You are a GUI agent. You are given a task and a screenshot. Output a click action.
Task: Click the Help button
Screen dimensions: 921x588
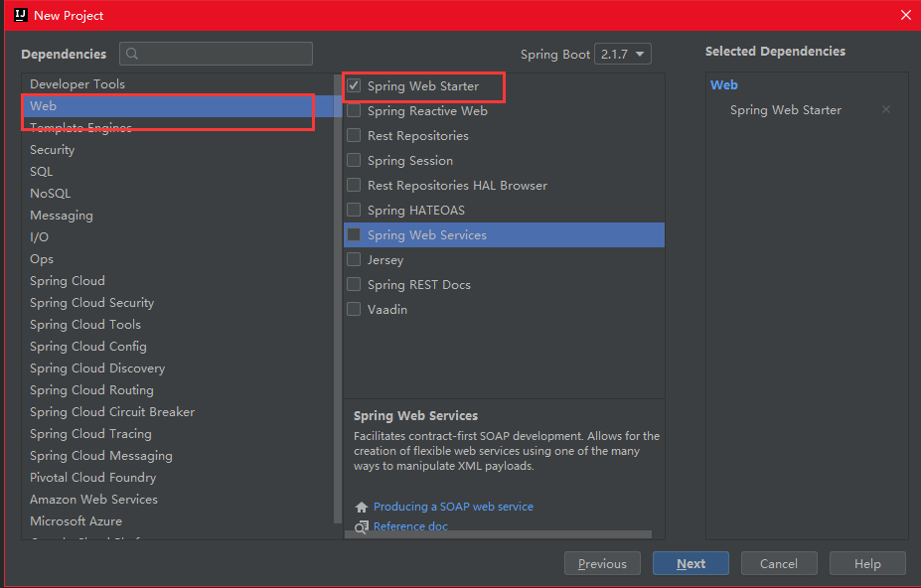[867, 563]
